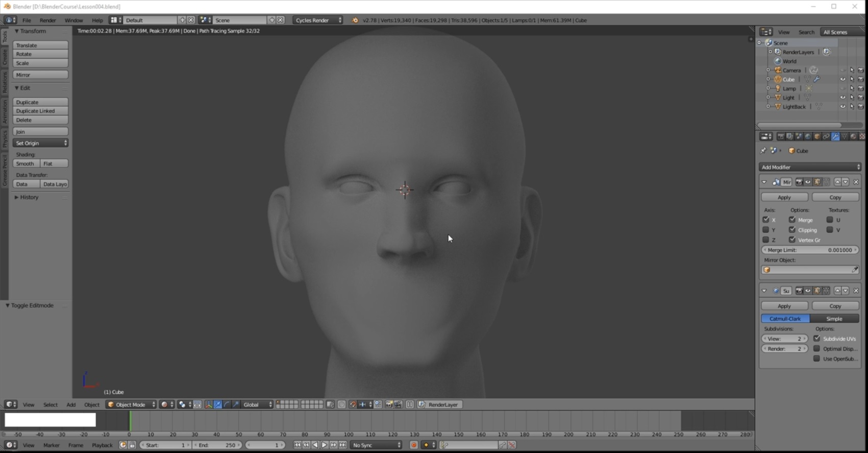Move the Subsurf modifier up
The width and height of the screenshot is (868, 453).
tap(837, 291)
